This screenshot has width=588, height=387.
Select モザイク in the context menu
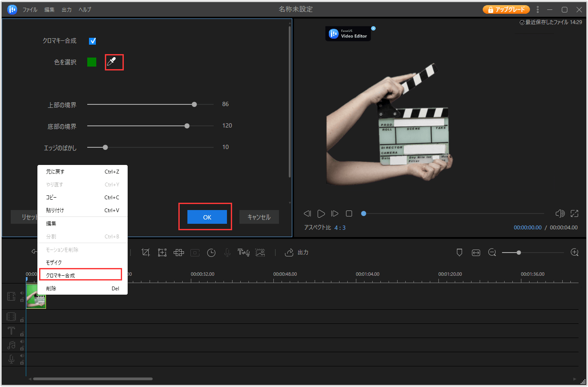point(54,262)
